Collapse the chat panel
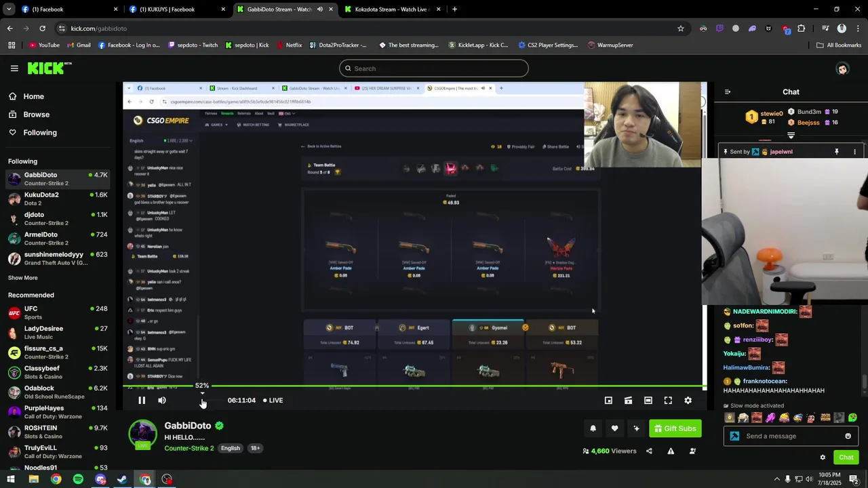Viewport: 868px width, 488px height. (x=728, y=92)
